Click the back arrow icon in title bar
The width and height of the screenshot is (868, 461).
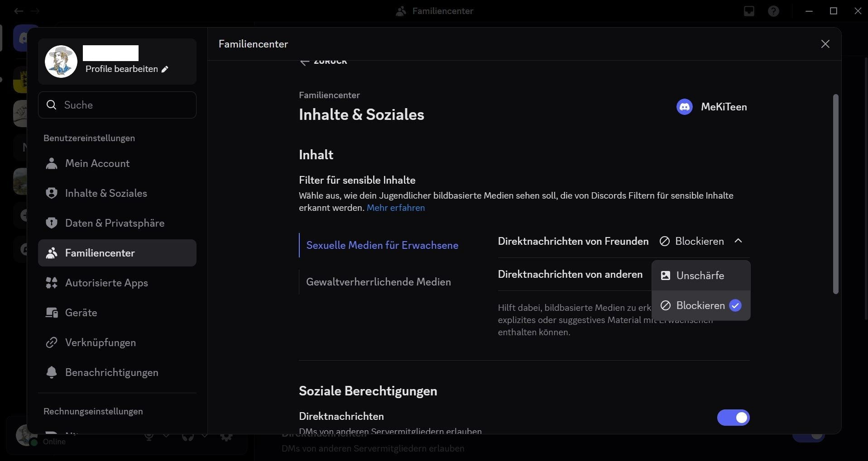pyautogui.click(x=19, y=11)
